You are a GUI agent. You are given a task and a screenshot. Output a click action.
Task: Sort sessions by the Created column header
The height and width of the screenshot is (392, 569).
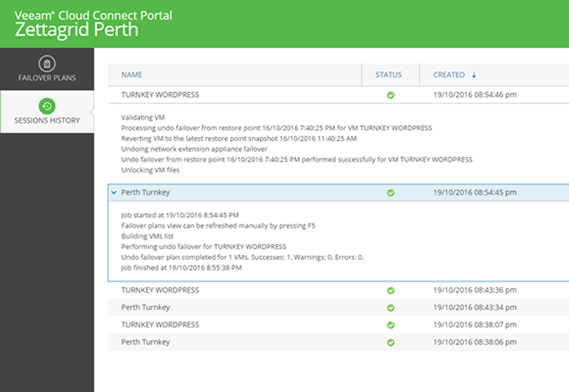coord(449,75)
